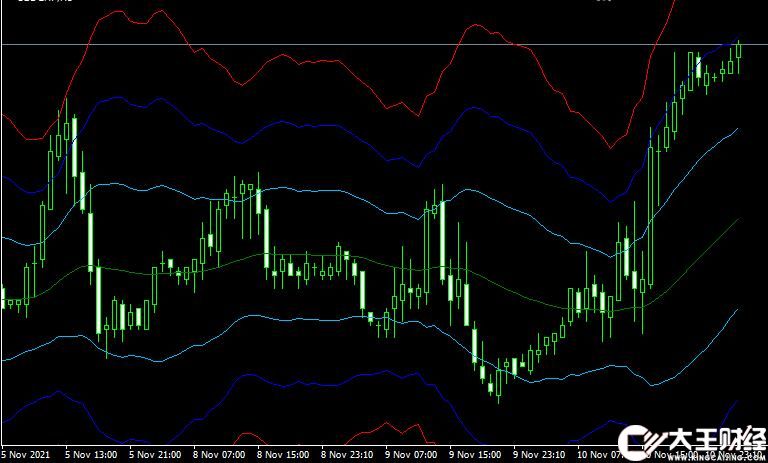The image size is (768, 463).
Task: Click the "9 Nov 07:00" time axis label
Action: pyautogui.click(x=411, y=455)
